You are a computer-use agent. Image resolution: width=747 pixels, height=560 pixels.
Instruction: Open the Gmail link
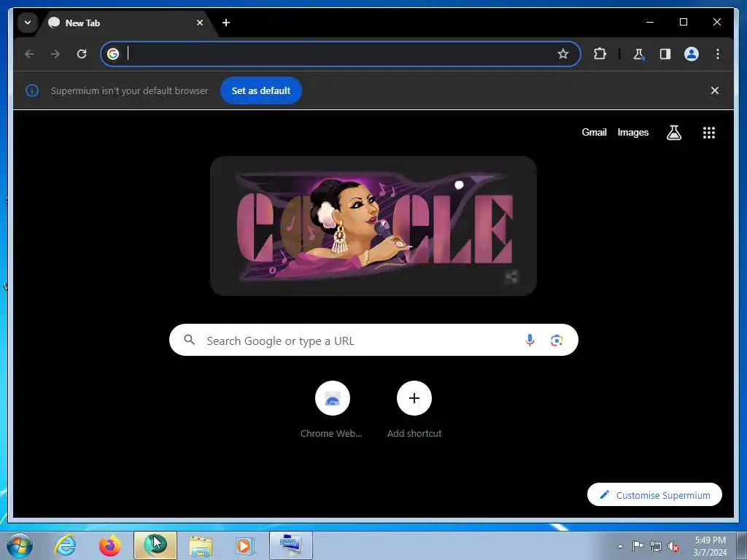(594, 133)
